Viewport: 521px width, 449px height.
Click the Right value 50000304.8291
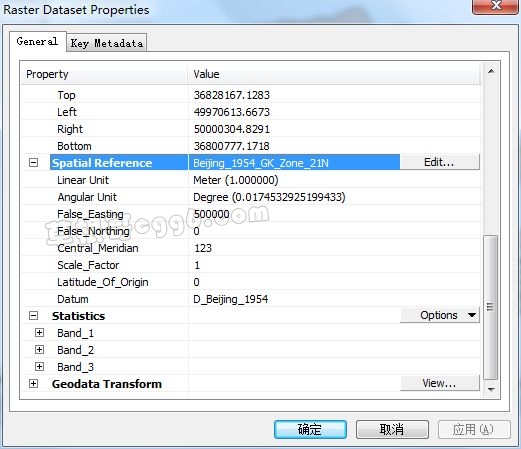[x=231, y=129]
